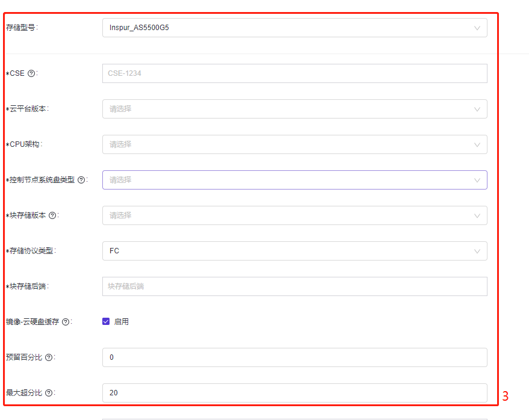Untick the 启用 checkbox for image cache
Image resolution: width=529 pixels, height=420 pixels.
pyautogui.click(x=106, y=322)
